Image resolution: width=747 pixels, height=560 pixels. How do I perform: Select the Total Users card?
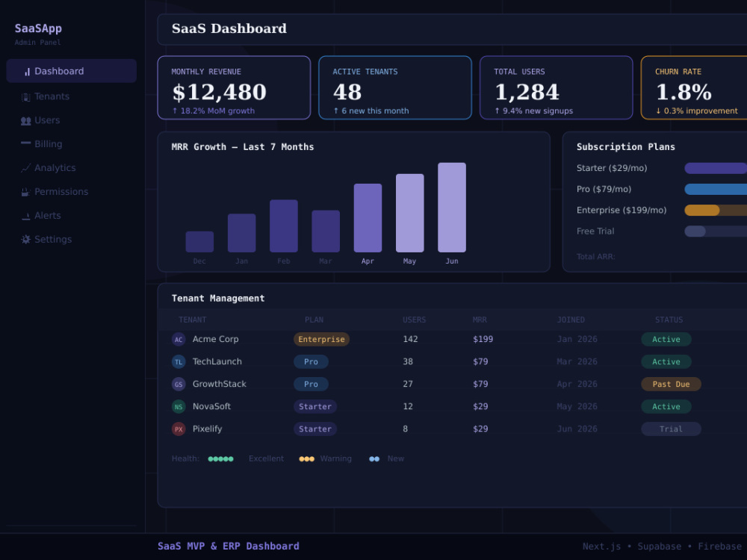pyautogui.click(x=556, y=87)
